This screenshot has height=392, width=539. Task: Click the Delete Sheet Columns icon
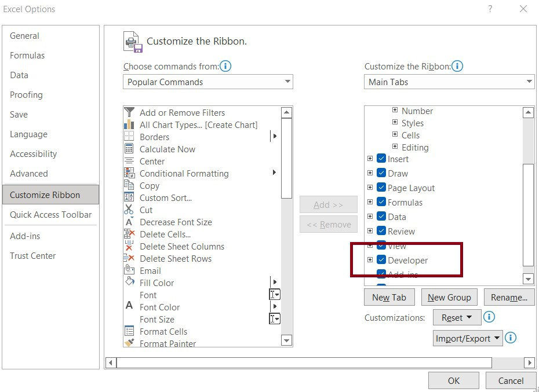129,246
